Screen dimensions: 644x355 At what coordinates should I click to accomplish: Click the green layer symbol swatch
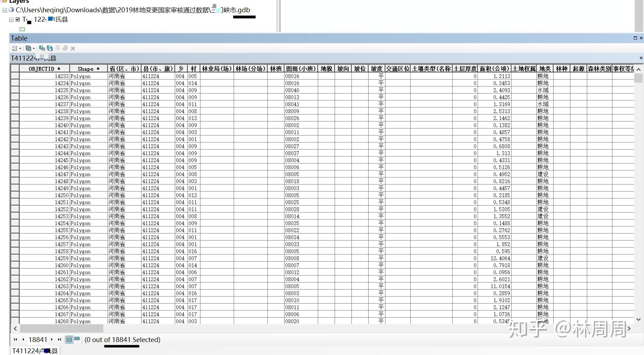[22, 29]
